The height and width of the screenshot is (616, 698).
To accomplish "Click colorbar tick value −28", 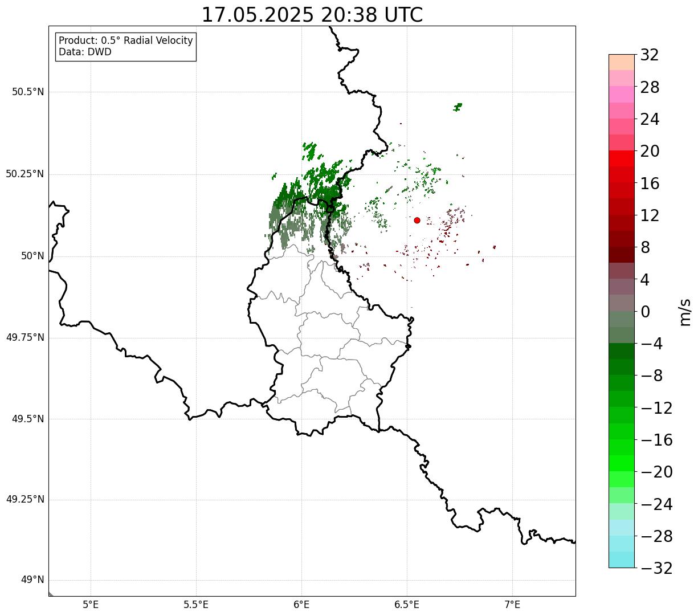I will click(x=656, y=536).
